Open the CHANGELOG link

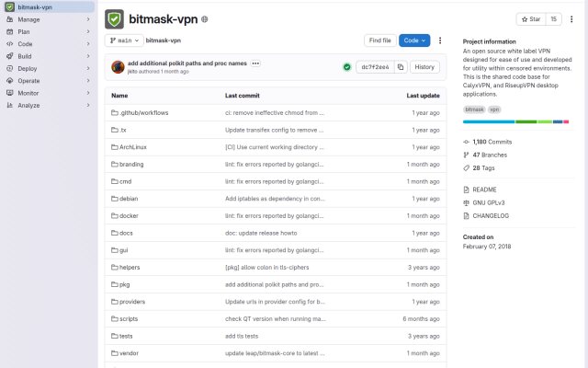(491, 216)
